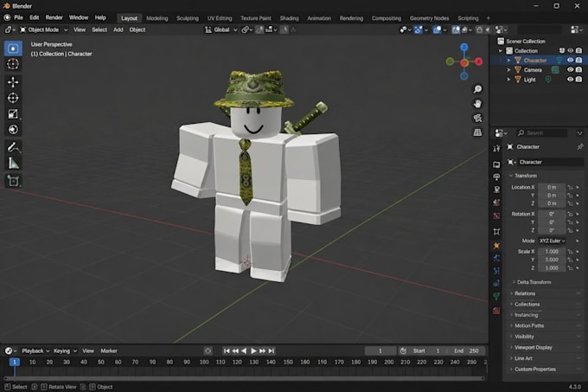Open the Tool properties tab icon

tap(496, 149)
